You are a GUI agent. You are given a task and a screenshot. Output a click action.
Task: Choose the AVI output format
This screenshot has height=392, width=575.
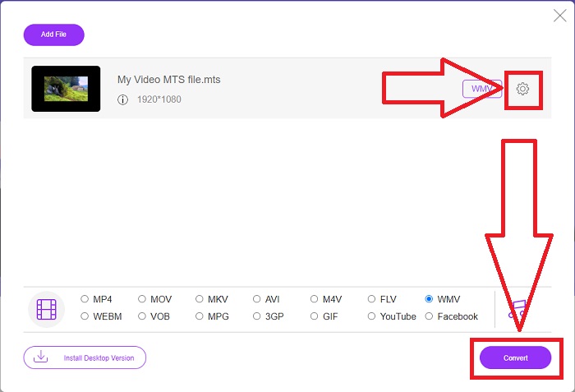(257, 299)
